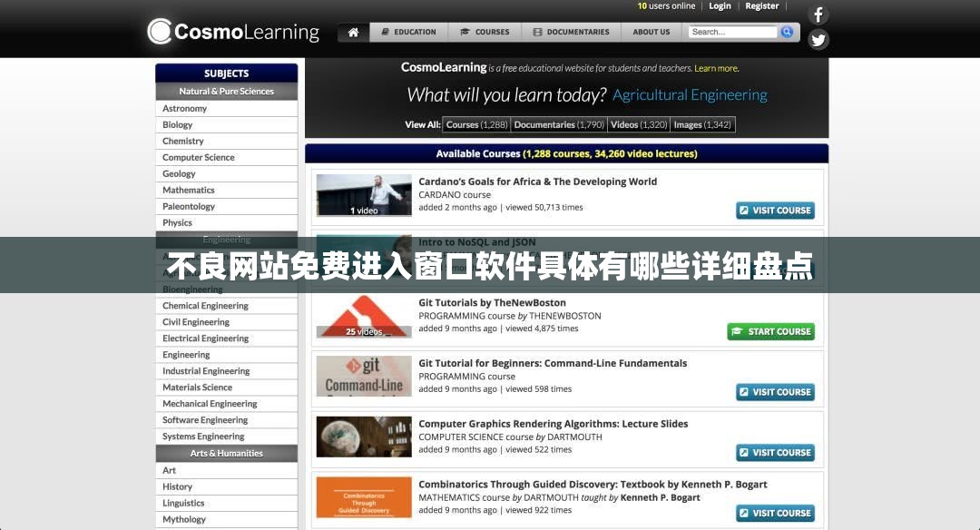
Task: Select Electrical Engineering subject
Action: pyautogui.click(x=226, y=339)
